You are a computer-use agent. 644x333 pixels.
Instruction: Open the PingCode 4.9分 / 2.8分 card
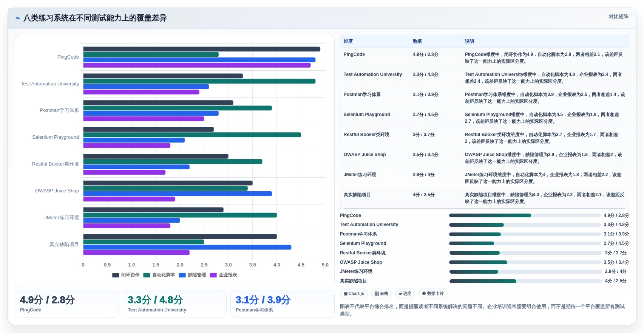[x=67, y=304]
